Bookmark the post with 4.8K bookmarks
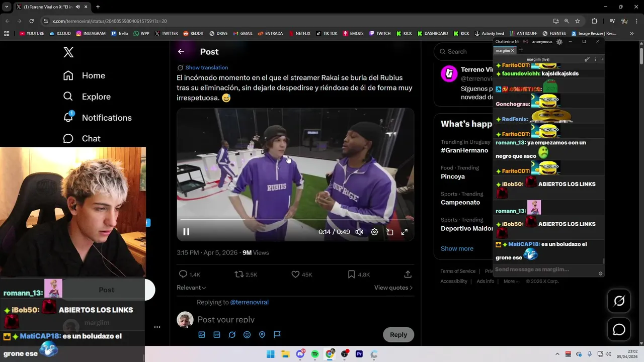This screenshot has height=362, width=644. pyautogui.click(x=352, y=274)
